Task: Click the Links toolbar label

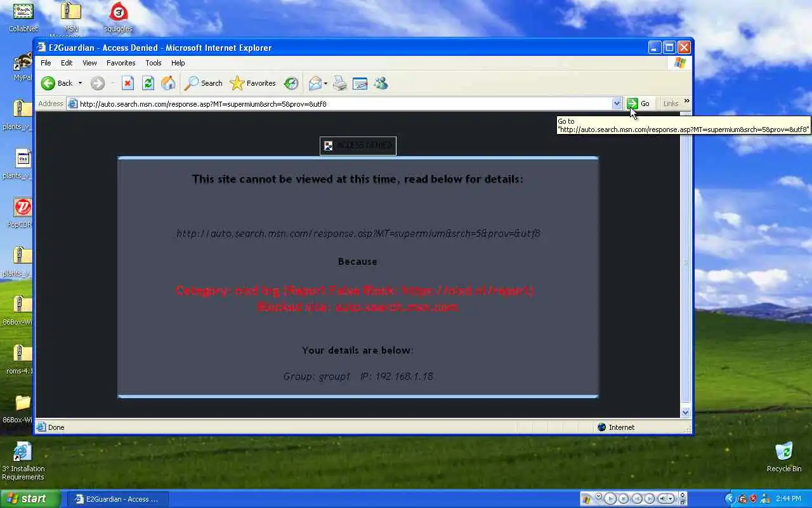Action: click(x=671, y=104)
